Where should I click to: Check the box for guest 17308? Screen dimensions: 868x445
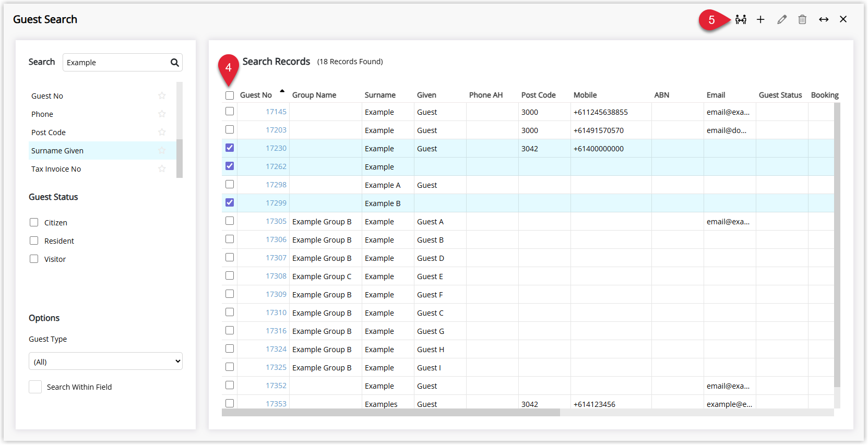(x=230, y=275)
